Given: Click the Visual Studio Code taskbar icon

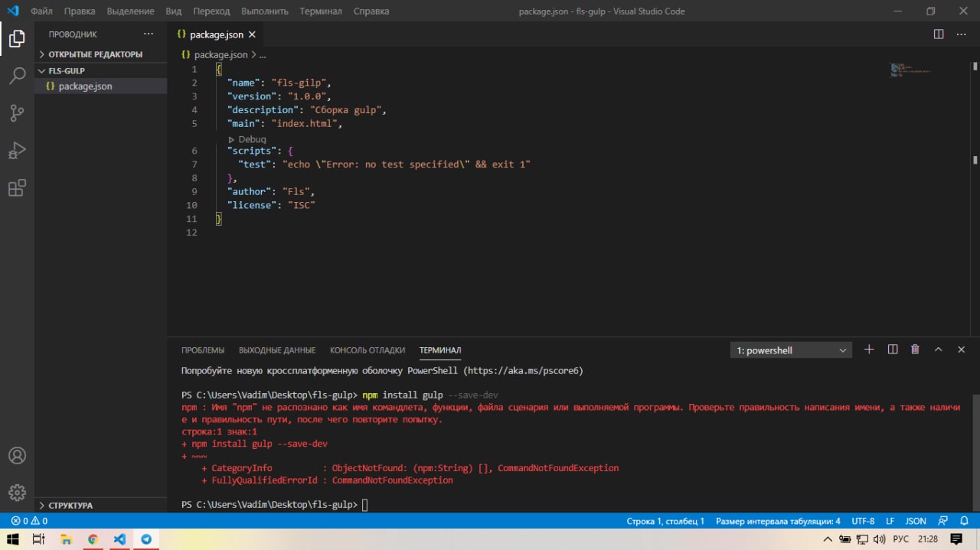Looking at the screenshot, I should (x=119, y=539).
